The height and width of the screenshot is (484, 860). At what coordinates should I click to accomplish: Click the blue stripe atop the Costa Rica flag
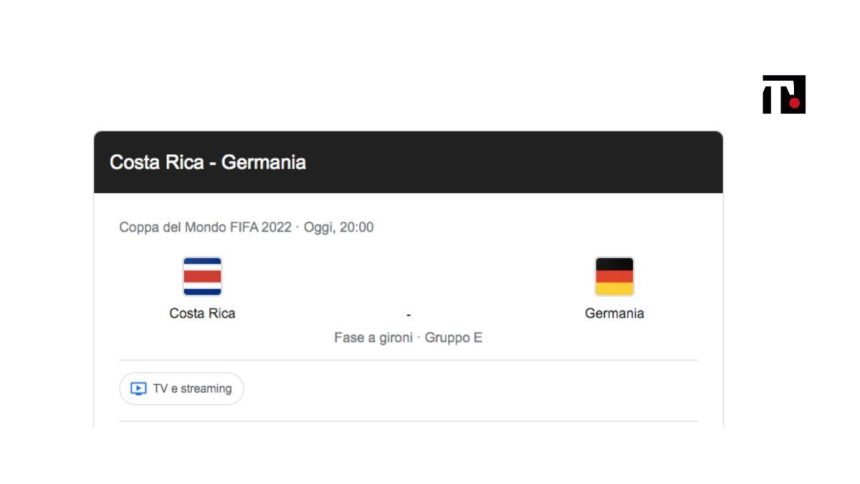coord(202,262)
